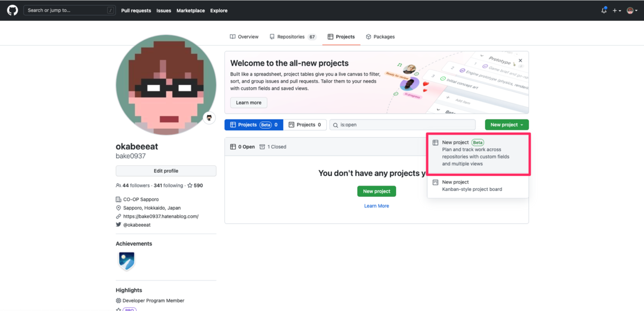The width and height of the screenshot is (644, 311).
Task: Open Marketplace in top navigation
Action: coord(191,11)
